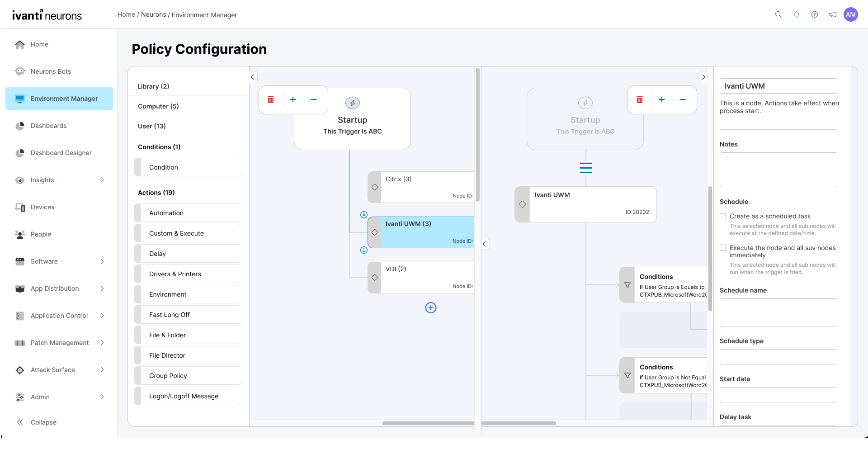Click the Neurons Bots sidebar icon
The image size is (868, 463).
coord(20,71)
